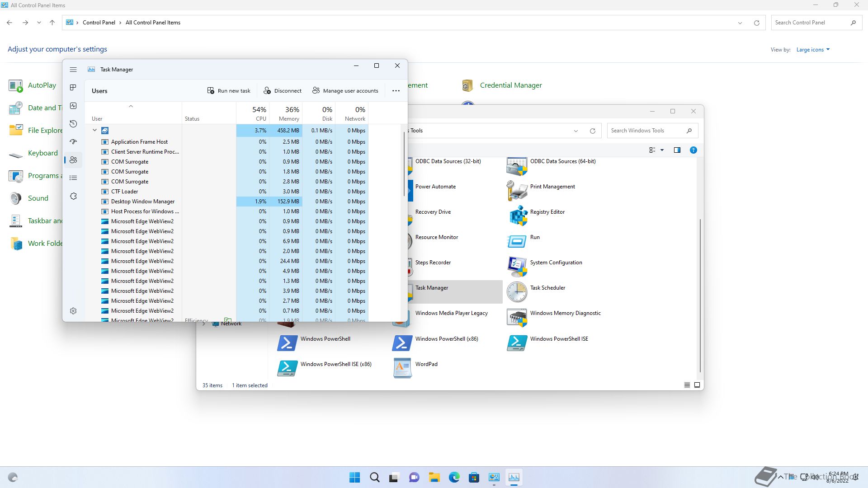
Task: Select Host Process for Windows row
Action: (226, 211)
